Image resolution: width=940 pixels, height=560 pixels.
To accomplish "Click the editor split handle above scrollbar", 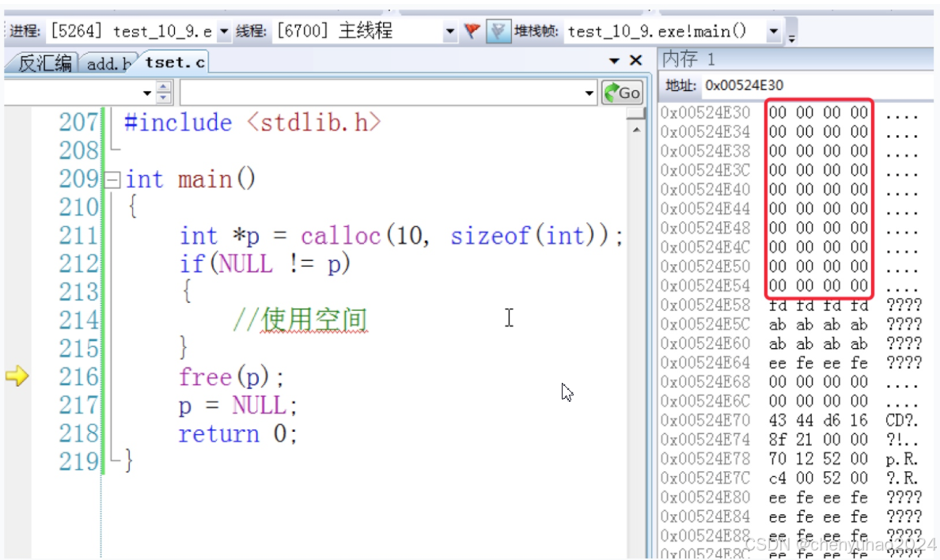I will click(x=635, y=113).
